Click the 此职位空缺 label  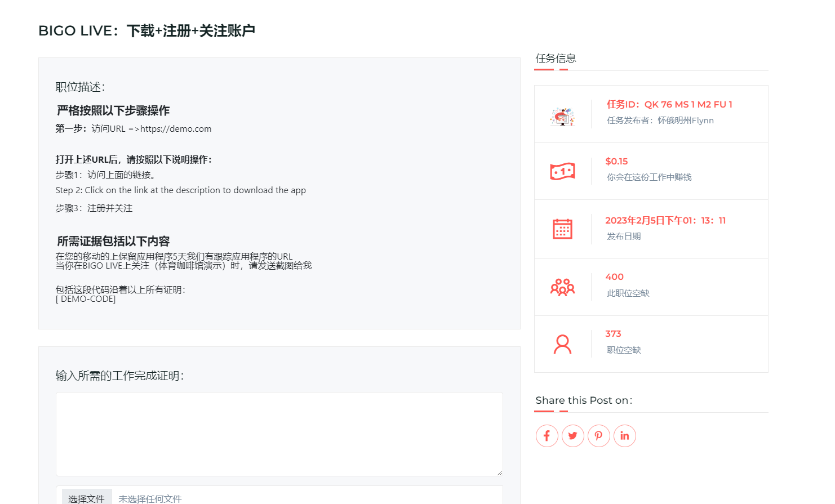(628, 293)
